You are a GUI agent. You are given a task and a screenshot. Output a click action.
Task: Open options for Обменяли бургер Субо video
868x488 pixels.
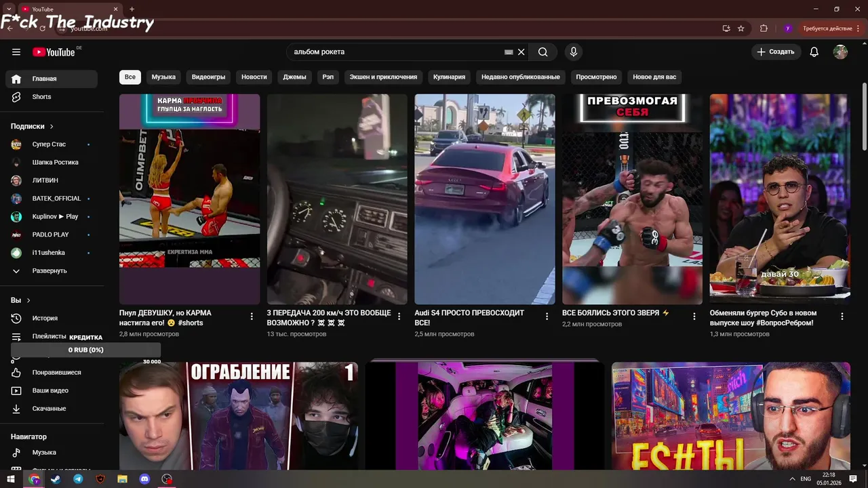tap(842, 317)
